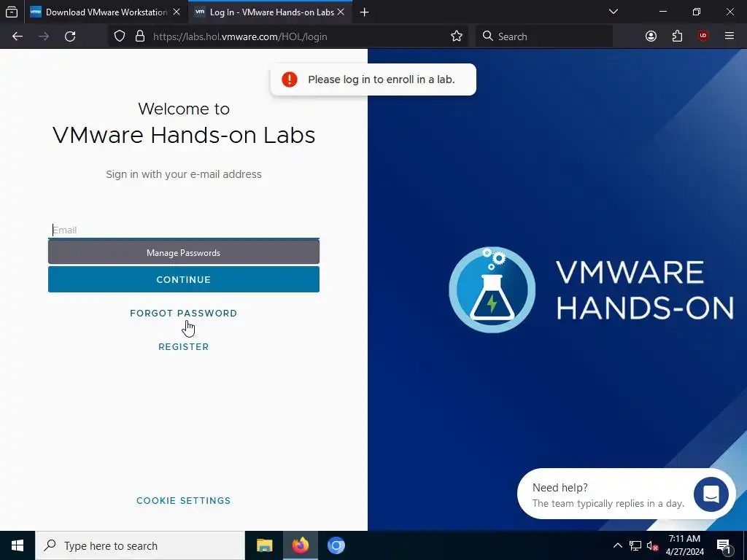Viewport: 747px width, 560px height.
Task: Open the FORGOT PASSWORD link
Action: coord(183,314)
